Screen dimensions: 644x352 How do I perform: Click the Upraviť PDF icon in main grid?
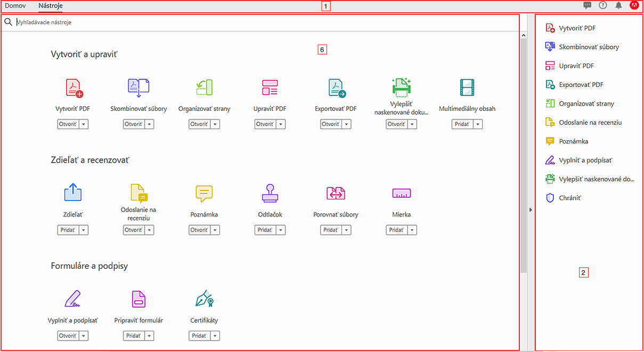click(x=270, y=87)
